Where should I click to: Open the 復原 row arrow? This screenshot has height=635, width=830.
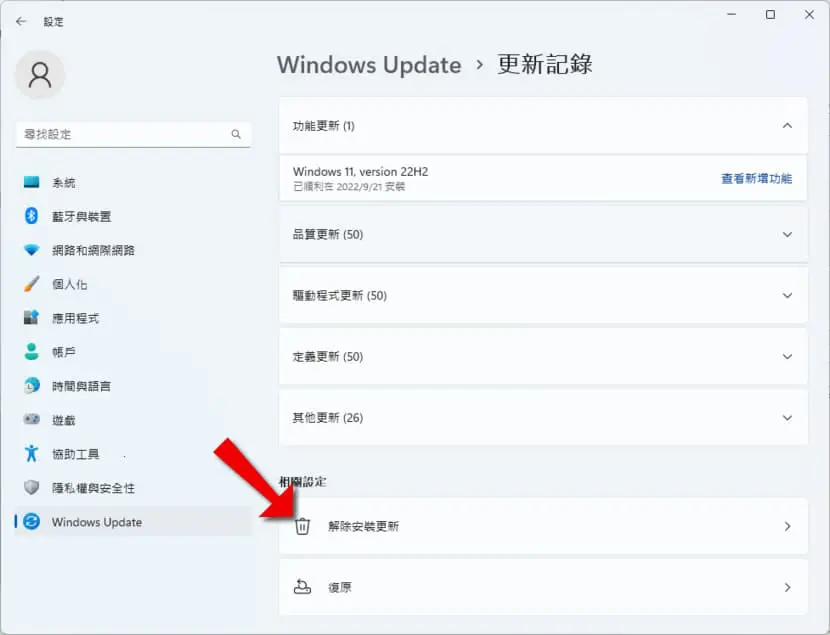point(787,587)
